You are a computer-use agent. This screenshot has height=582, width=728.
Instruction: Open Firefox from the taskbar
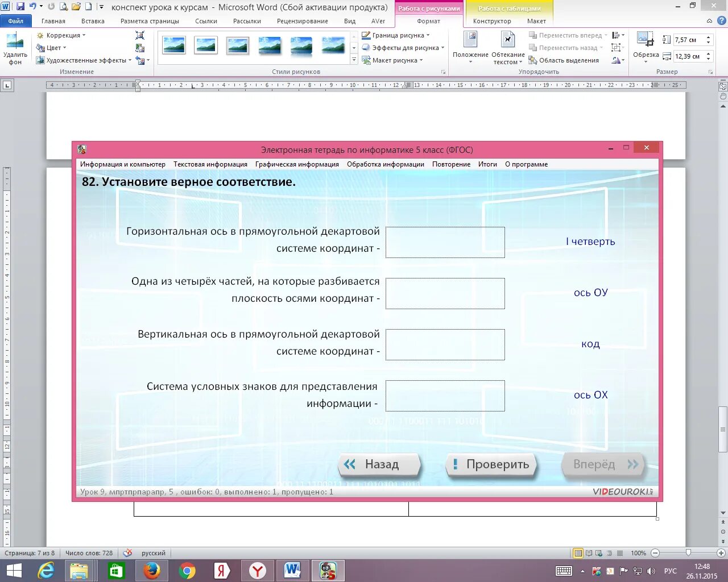152,570
